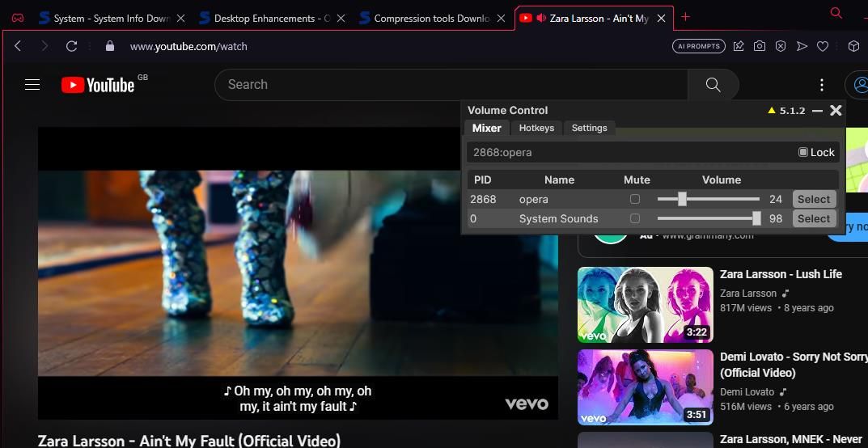Open the Settings tab in Volume Control
The width and height of the screenshot is (868, 448).
tap(589, 128)
